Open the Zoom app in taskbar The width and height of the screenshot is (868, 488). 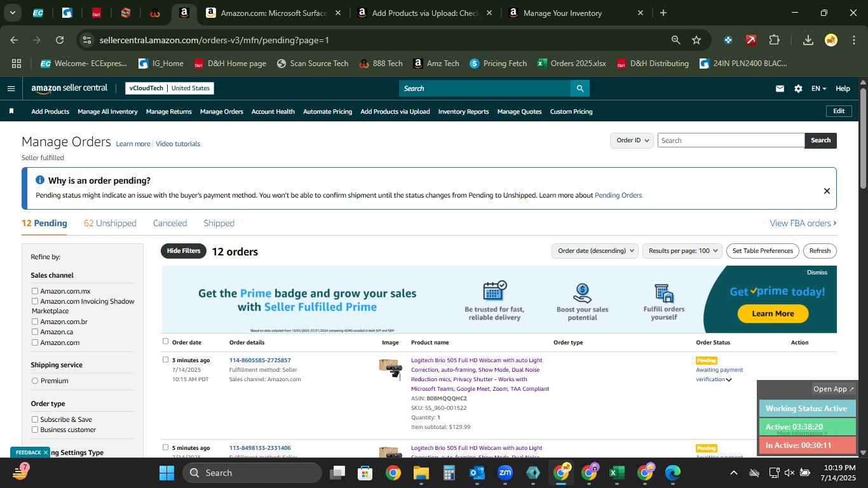point(505,473)
